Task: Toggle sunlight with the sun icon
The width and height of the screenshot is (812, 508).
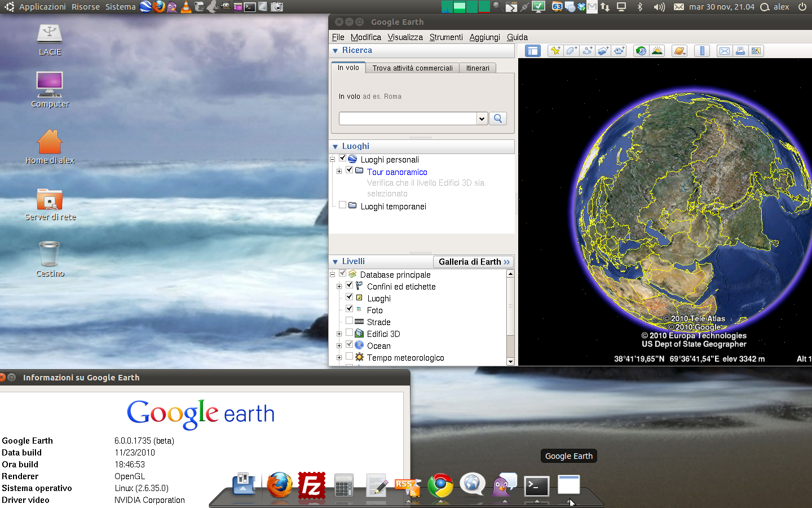Action: (x=657, y=51)
